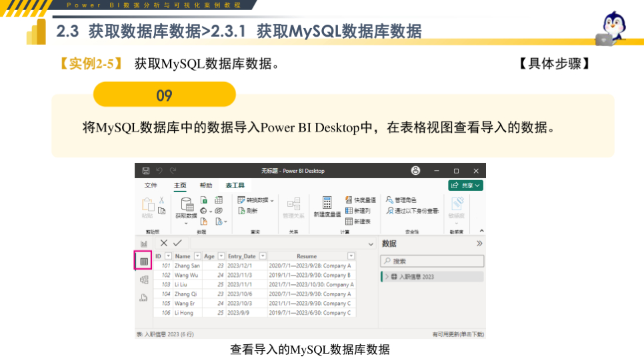Open the Help (帮助) ribbon tab
Screen dimensions: 644x363
206,186
